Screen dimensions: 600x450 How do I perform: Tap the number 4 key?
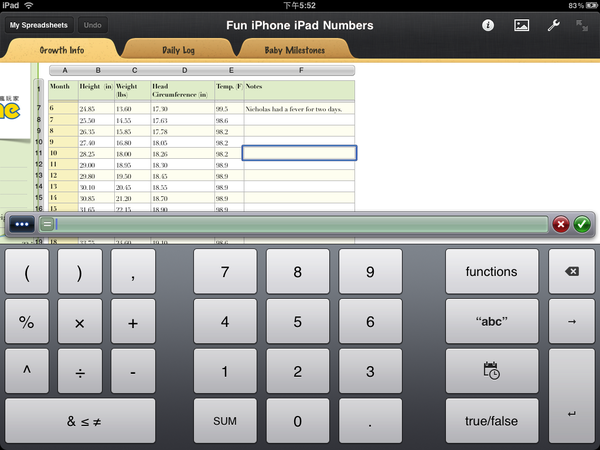[x=225, y=321]
